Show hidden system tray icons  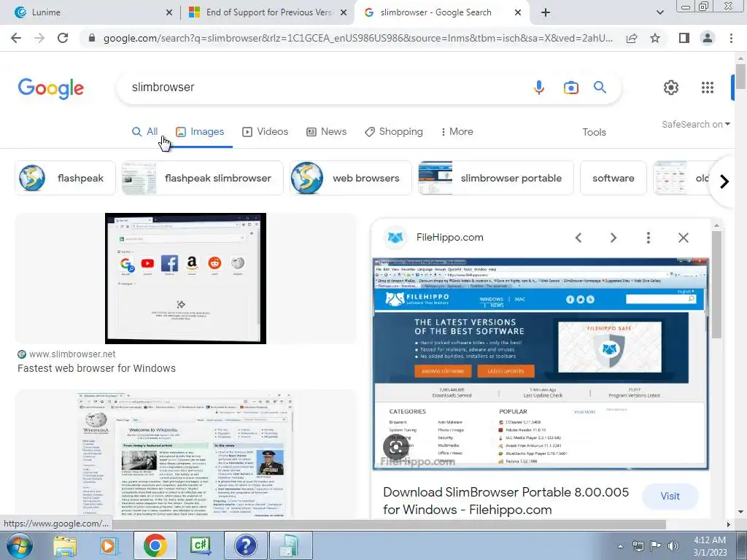point(620,546)
